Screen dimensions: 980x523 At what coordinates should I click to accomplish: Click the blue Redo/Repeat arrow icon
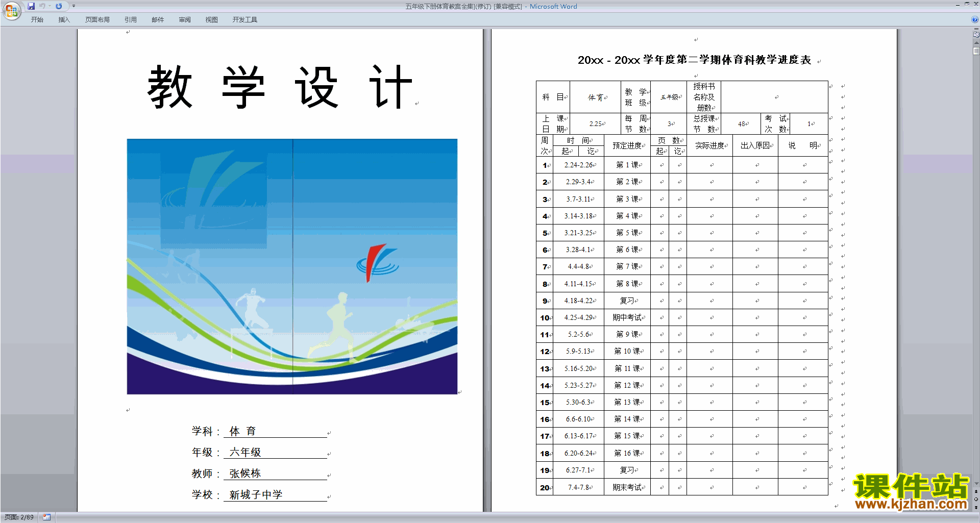pos(59,6)
